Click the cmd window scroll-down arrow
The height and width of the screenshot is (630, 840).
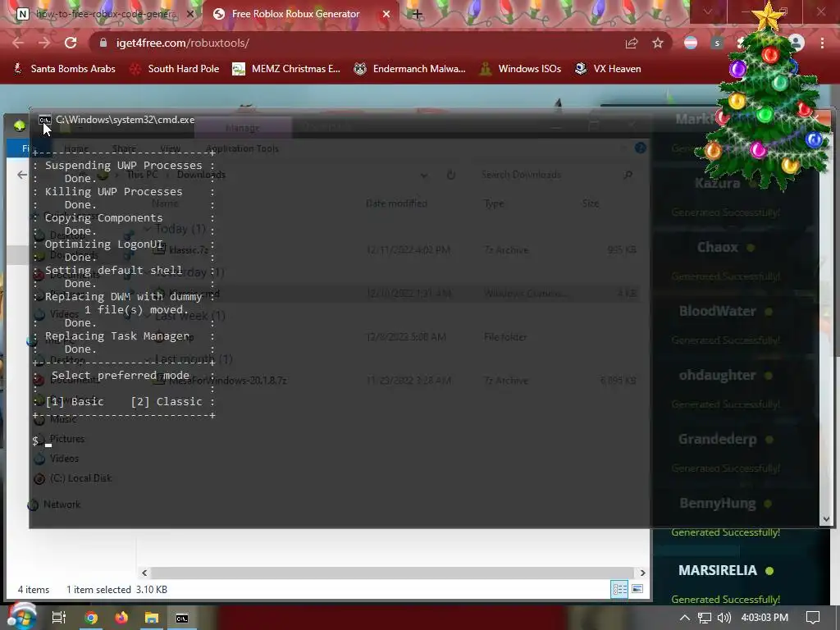point(826,518)
